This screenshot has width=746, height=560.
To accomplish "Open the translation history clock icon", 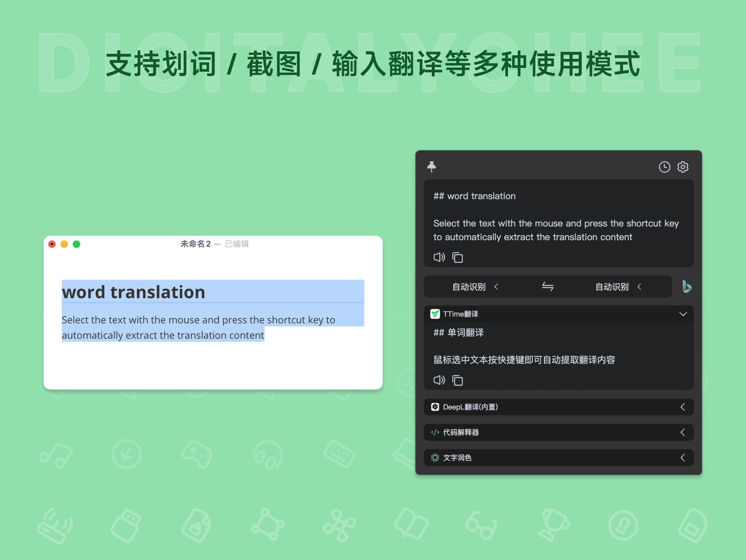I will pyautogui.click(x=664, y=167).
